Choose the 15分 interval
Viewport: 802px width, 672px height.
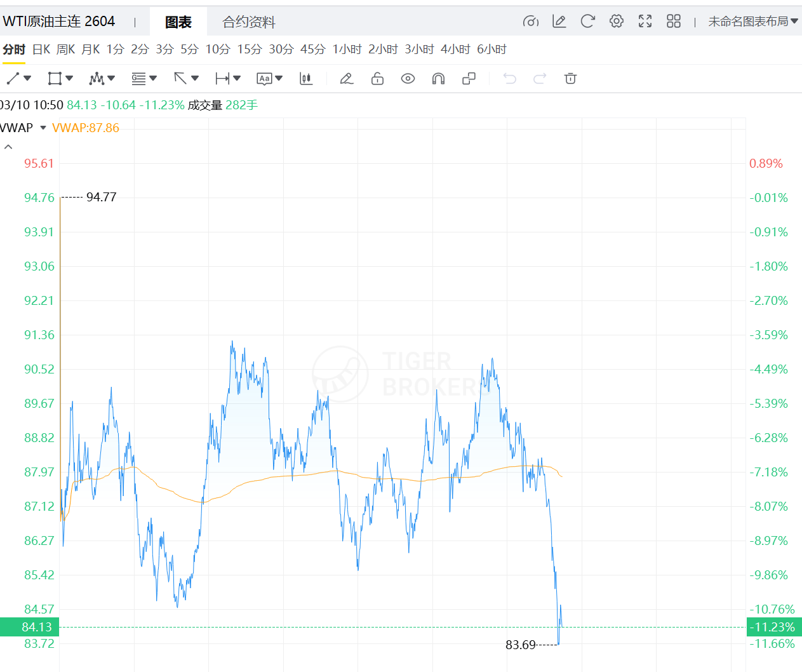[250, 50]
